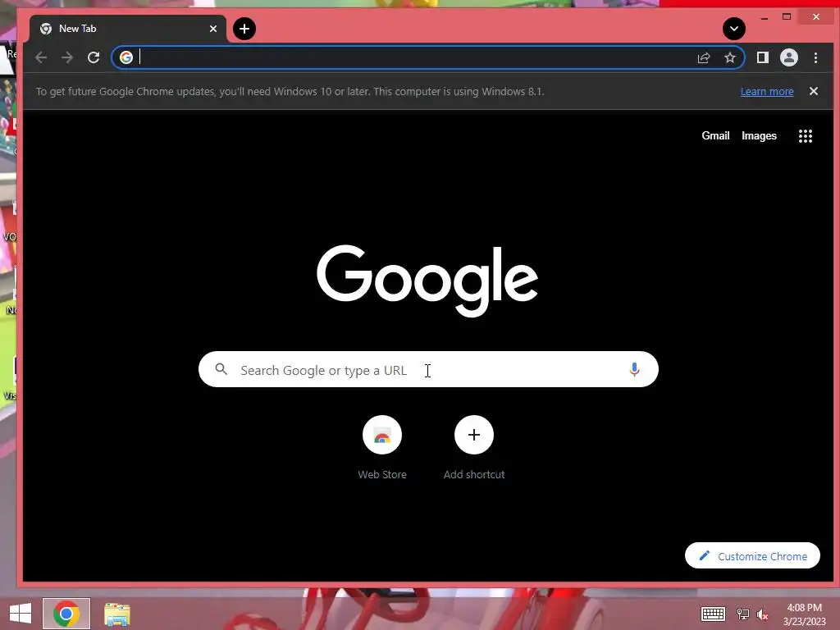
Task: Open the Google apps grid
Action: pos(806,135)
